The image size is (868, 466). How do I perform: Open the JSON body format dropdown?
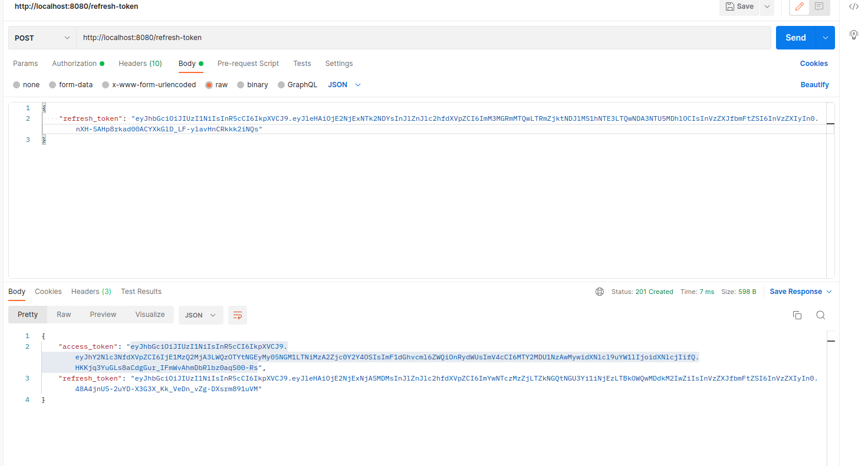point(344,84)
